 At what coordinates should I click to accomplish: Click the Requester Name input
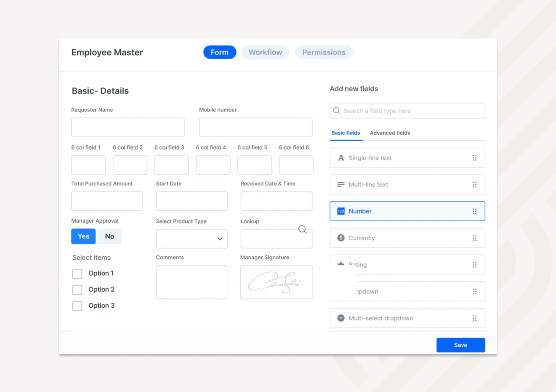pos(128,127)
